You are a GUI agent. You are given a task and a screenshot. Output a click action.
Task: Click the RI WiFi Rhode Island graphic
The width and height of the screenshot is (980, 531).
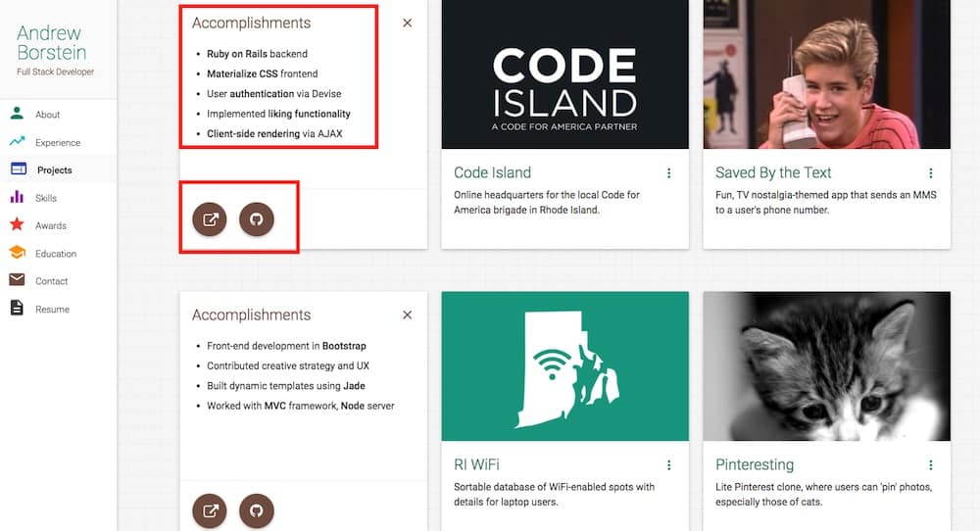pos(565,366)
